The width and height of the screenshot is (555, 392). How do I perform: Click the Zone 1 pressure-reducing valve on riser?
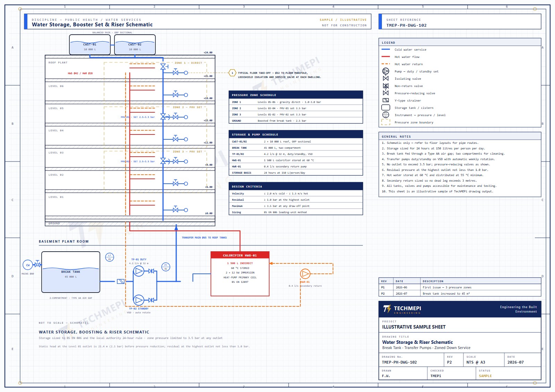163,67
